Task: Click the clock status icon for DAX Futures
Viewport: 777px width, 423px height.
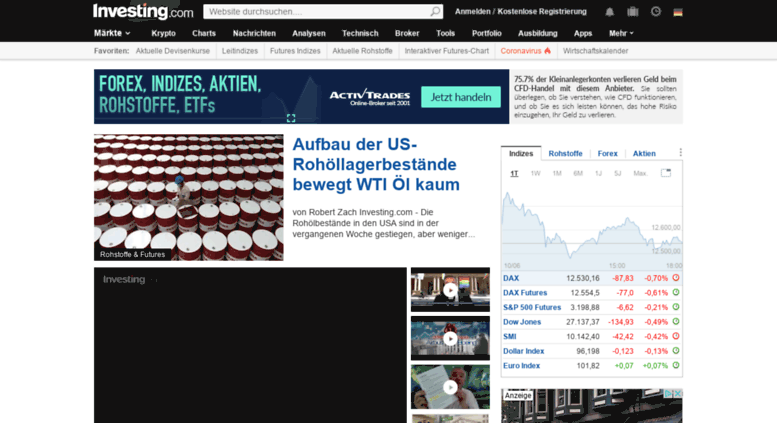Action: pos(675,292)
